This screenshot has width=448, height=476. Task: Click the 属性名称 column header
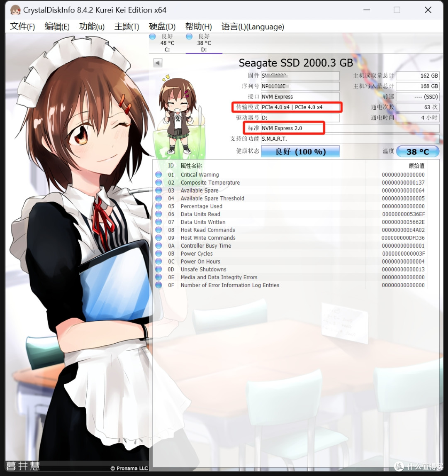[x=191, y=166]
